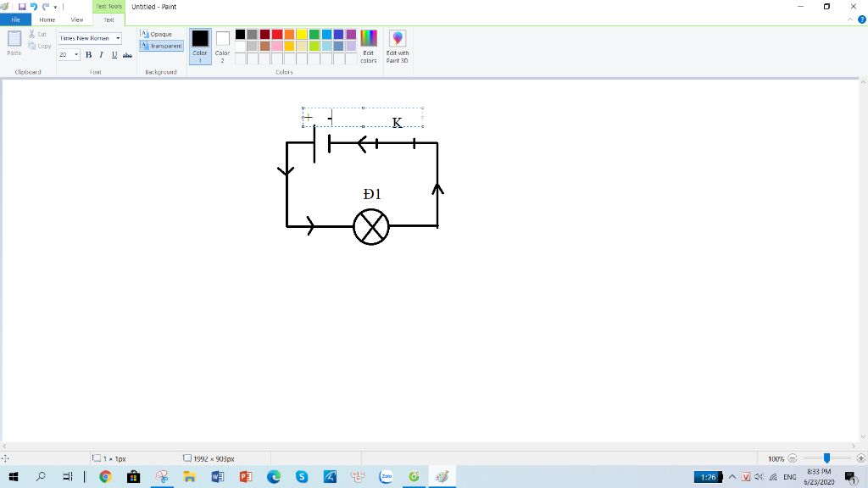Collapse the ribbon with the chevron
The image size is (868, 488).
point(850,20)
